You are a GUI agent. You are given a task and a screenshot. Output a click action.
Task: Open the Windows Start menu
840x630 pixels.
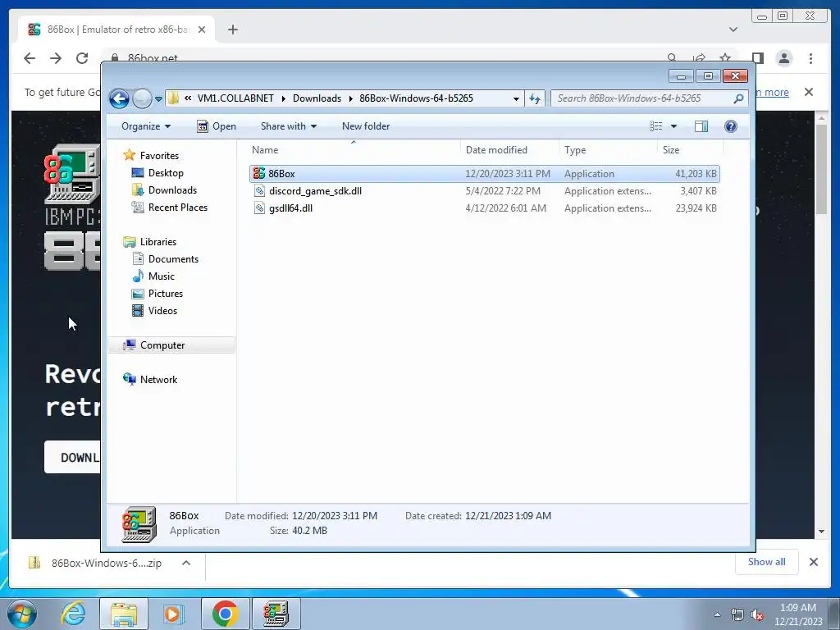click(21, 614)
